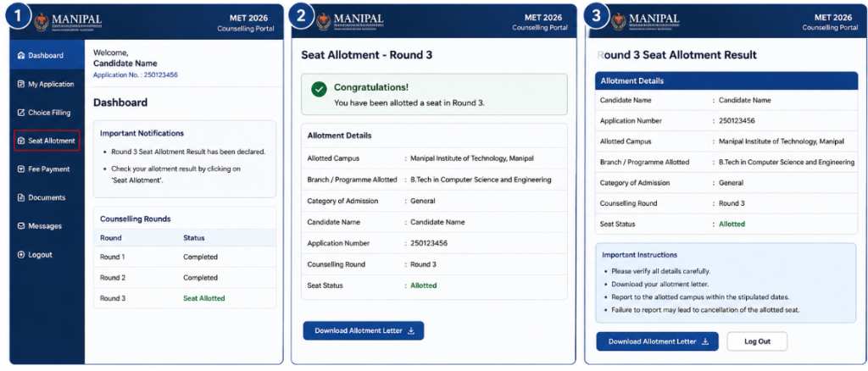868x371 pixels.
Task: Open Messages from the sidebar
Action: pyautogui.click(x=47, y=226)
